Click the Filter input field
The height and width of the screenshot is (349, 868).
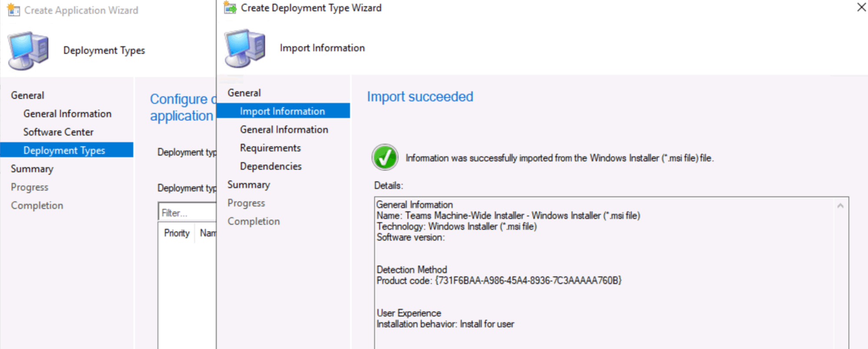[187, 213]
